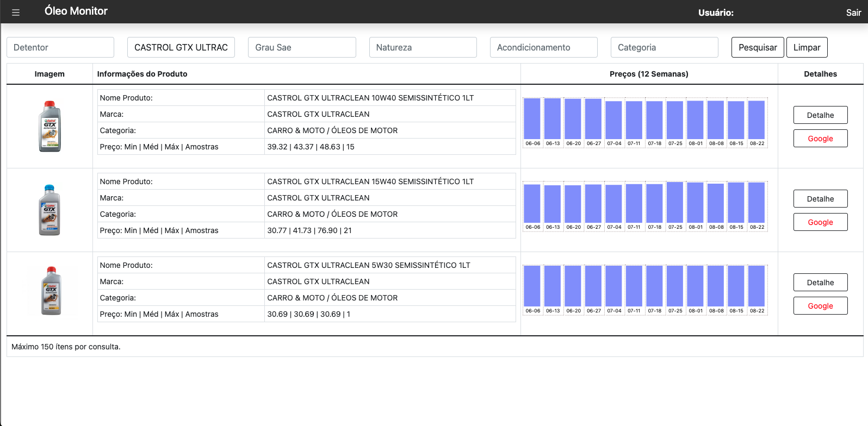Click the 08-15 bar in 15W40 chart
Screen dimensions: 868x426
click(736, 203)
